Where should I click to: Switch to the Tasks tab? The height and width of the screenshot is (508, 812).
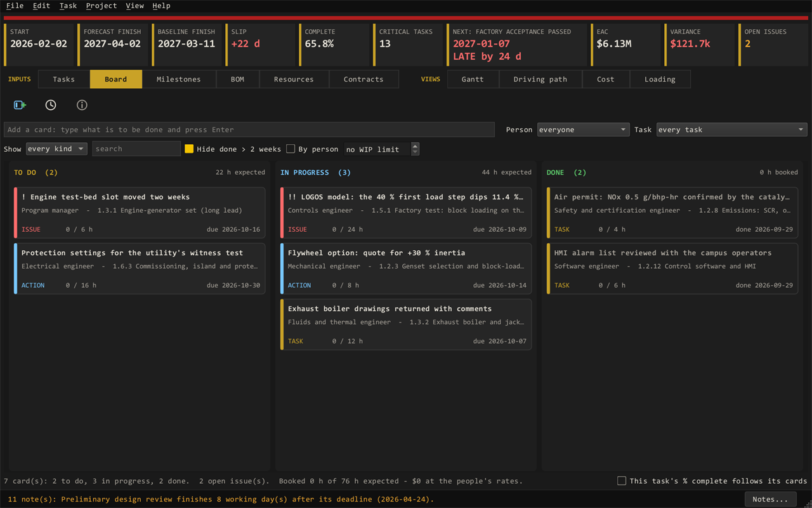[x=63, y=79]
